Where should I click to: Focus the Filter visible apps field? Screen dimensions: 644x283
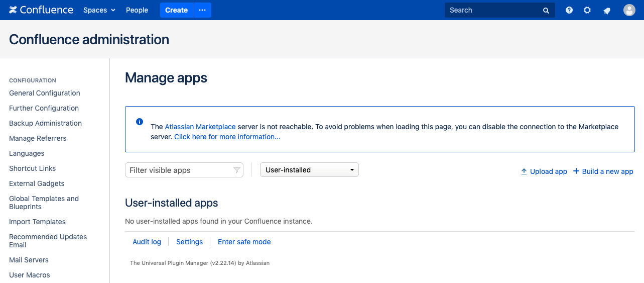[184, 170]
